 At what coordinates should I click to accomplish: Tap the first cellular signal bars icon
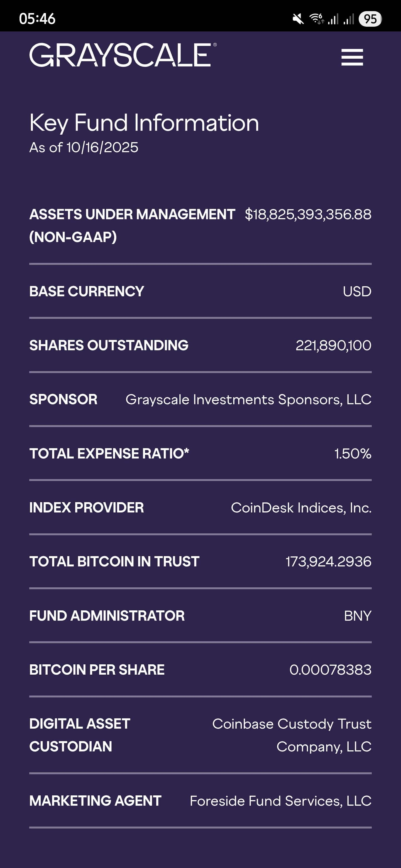point(333,19)
